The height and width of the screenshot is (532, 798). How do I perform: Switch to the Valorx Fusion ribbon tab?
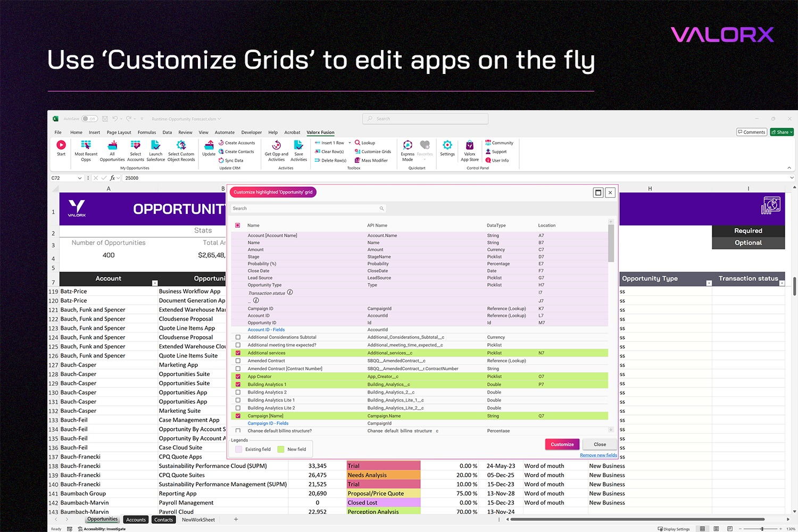(x=320, y=132)
